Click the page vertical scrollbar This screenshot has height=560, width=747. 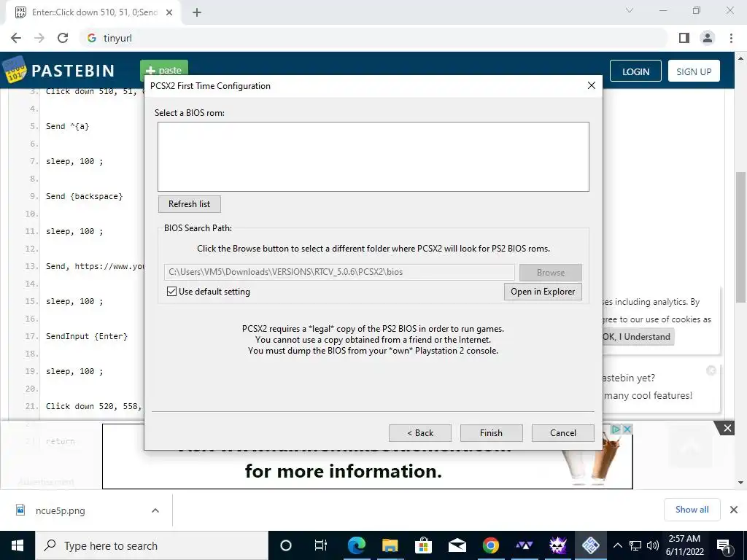click(740, 237)
